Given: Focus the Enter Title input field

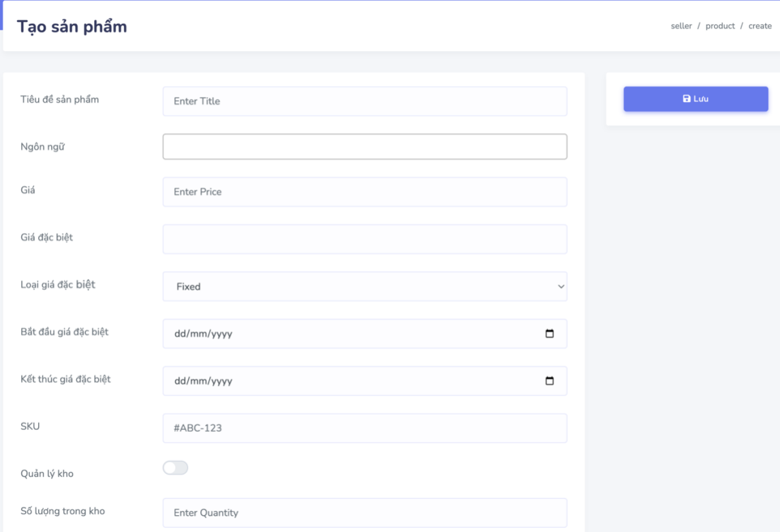Looking at the screenshot, I should (365, 101).
